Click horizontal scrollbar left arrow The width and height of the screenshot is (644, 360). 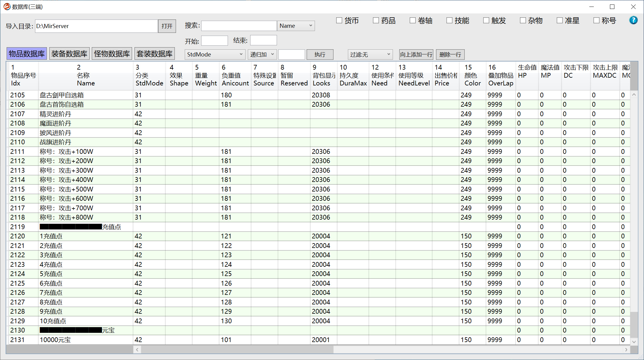coord(137,349)
